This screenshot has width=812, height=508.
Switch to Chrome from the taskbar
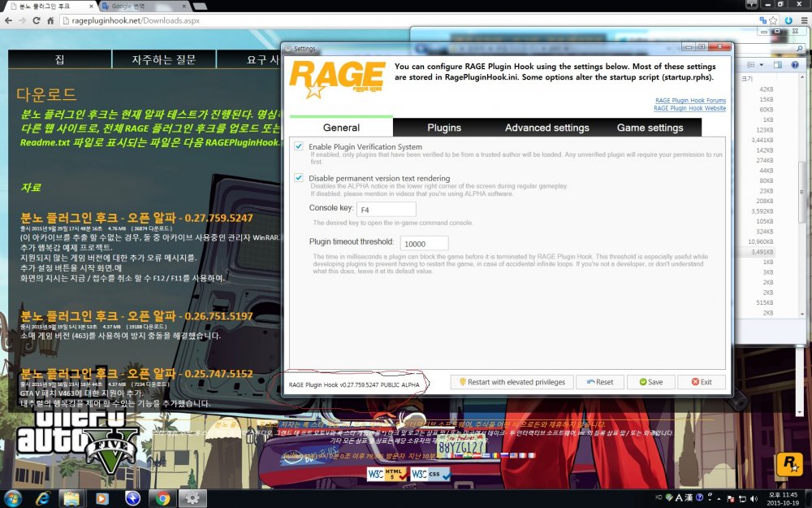[162, 498]
